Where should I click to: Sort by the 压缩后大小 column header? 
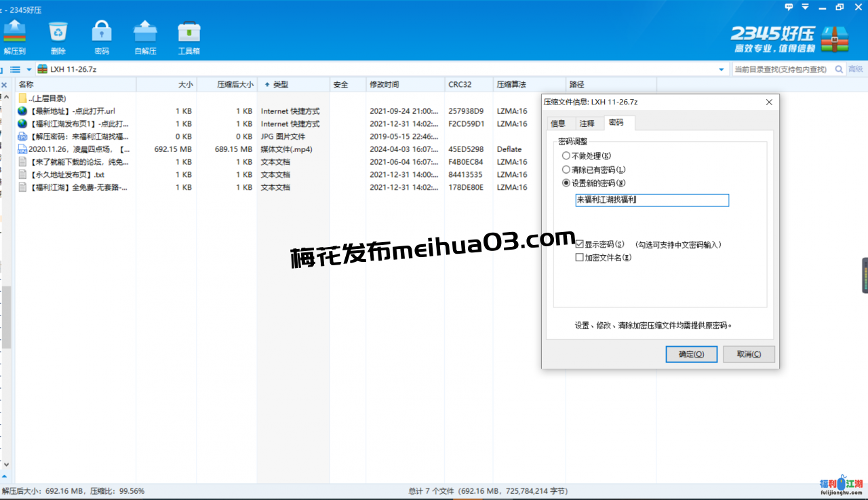226,85
